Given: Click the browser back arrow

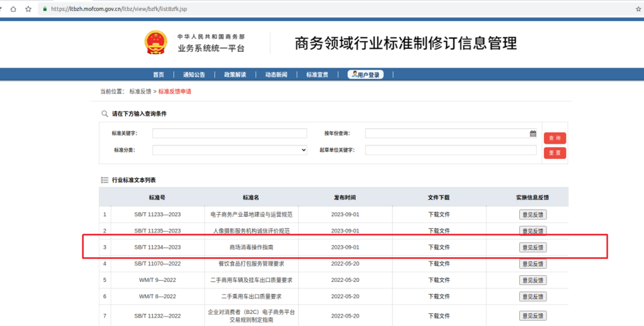Looking at the screenshot, I should pyautogui.click(x=2, y=9).
